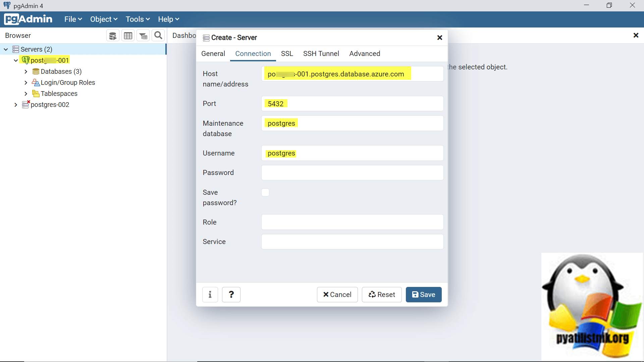Click the Service input field

pyautogui.click(x=352, y=242)
